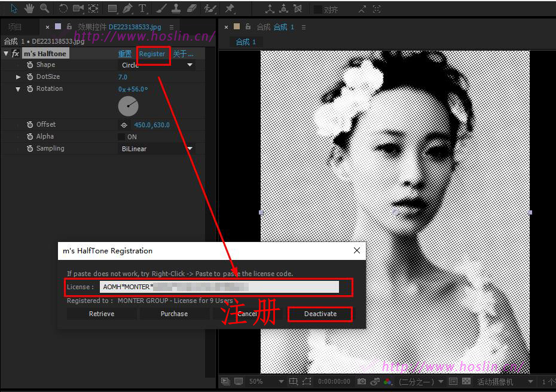This screenshot has width=556, height=392.
Task: Toggle the 对齐 snapping checkbox
Action: click(x=317, y=10)
